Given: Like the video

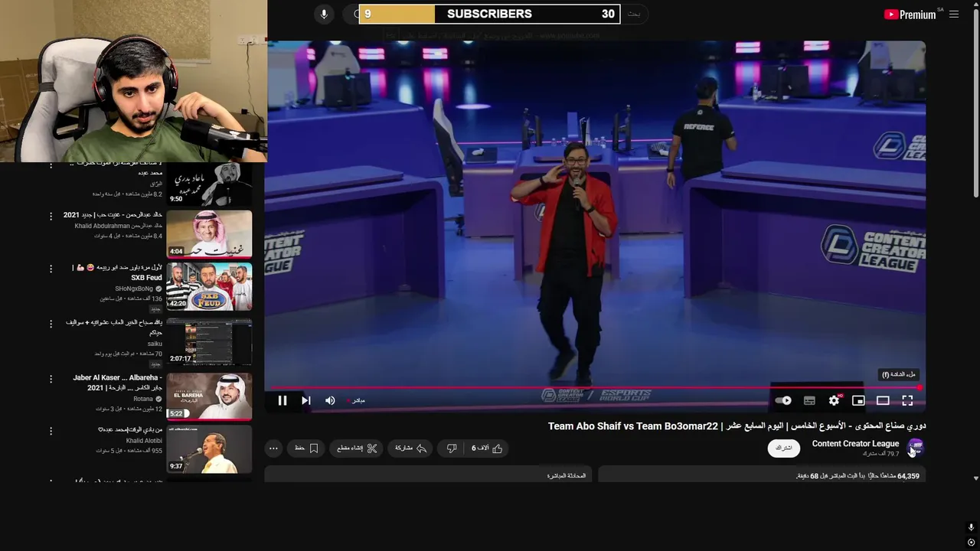Looking at the screenshot, I should coord(488,448).
